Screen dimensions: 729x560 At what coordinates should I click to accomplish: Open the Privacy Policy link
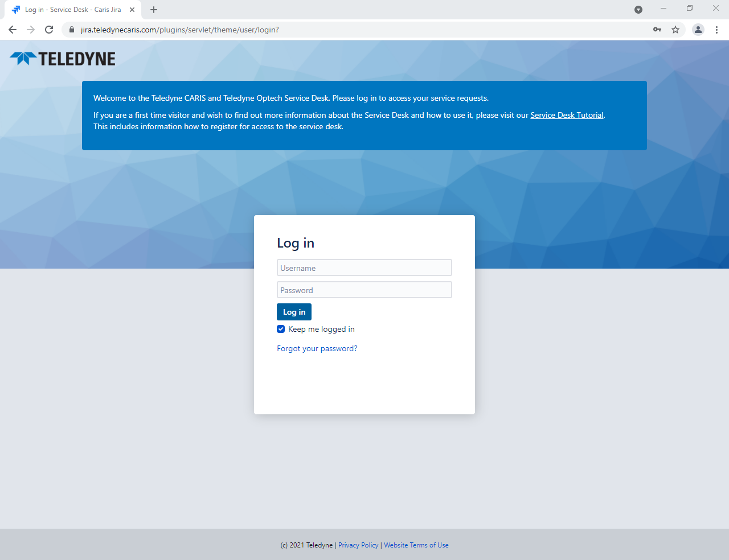click(358, 545)
